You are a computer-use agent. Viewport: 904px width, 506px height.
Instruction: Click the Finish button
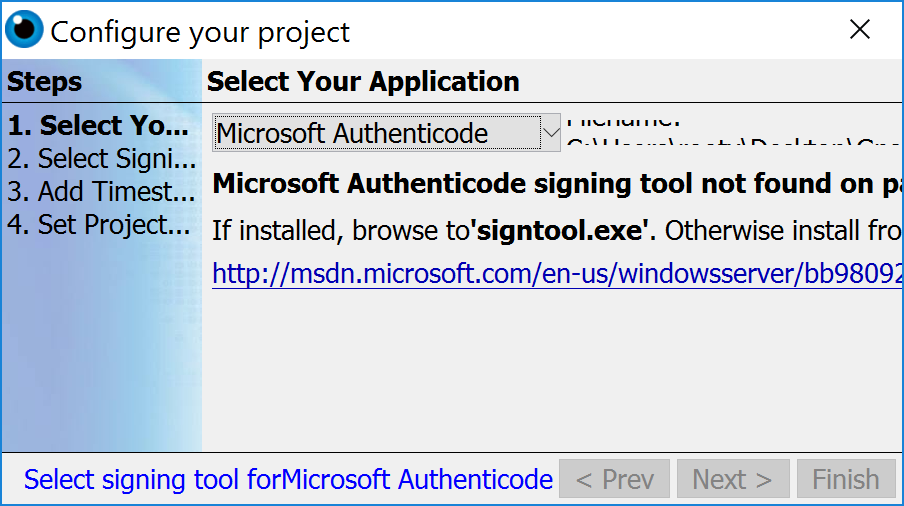pyautogui.click(x=846, y=479)
